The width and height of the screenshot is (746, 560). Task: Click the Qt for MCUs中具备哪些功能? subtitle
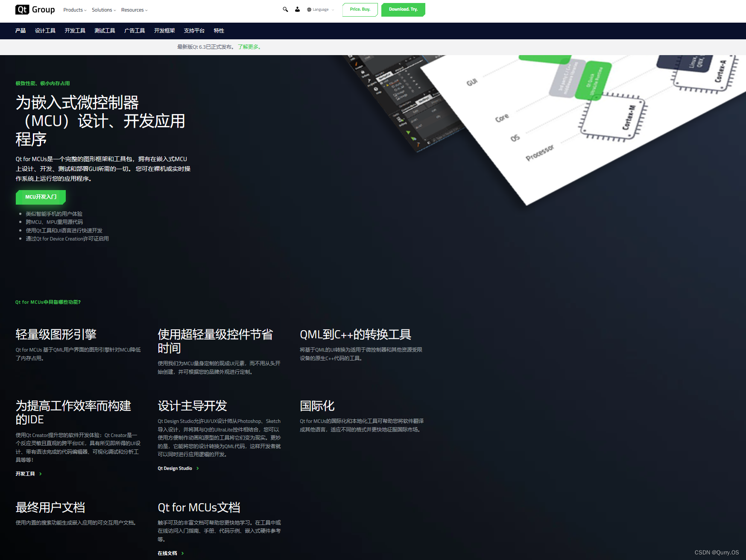(x=48, y=302)
